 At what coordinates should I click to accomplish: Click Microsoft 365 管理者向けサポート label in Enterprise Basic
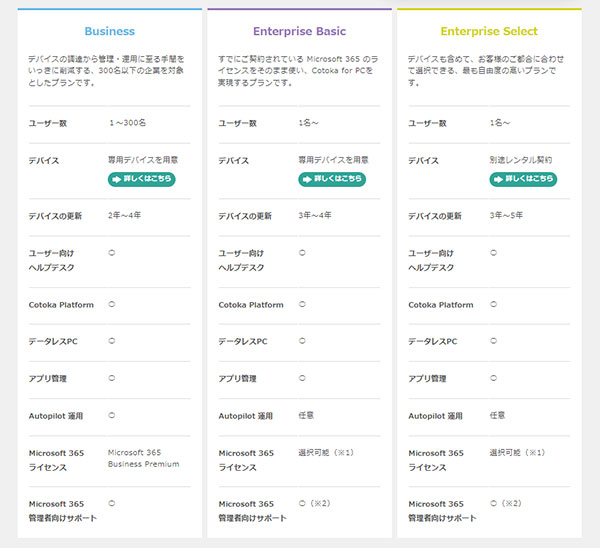coord(253,511)
